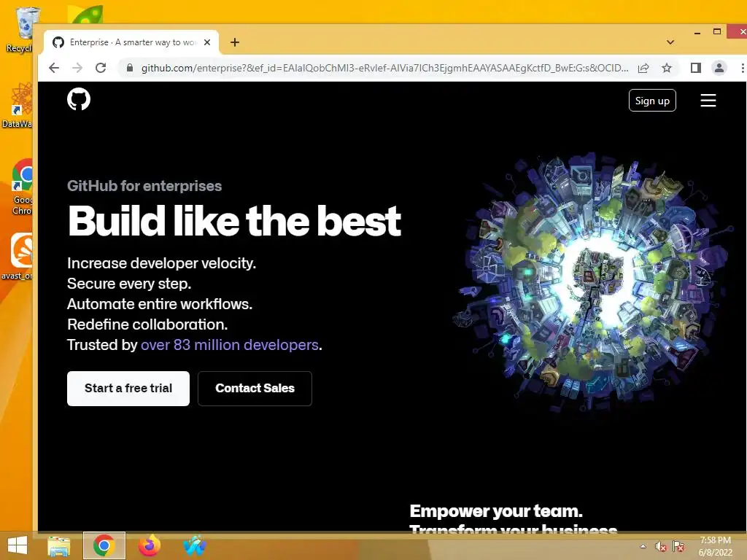Launch Firefox from taskbar
The height and width of the screenshot is (560, 747).
point(149,545)
